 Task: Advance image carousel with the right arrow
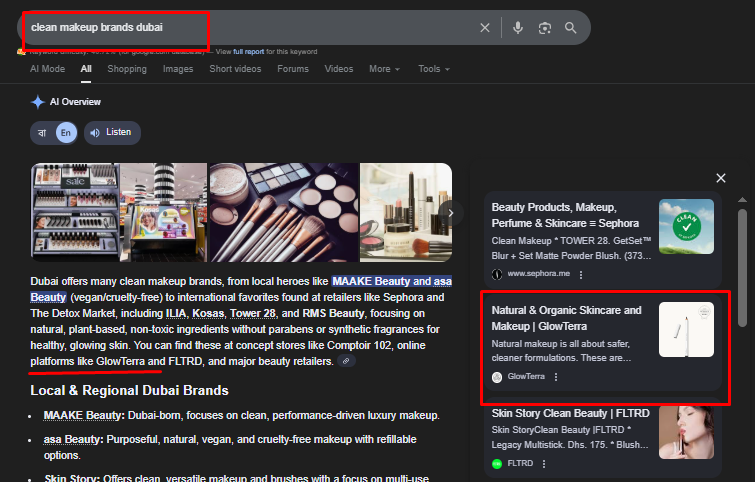[x=451, y=213]
